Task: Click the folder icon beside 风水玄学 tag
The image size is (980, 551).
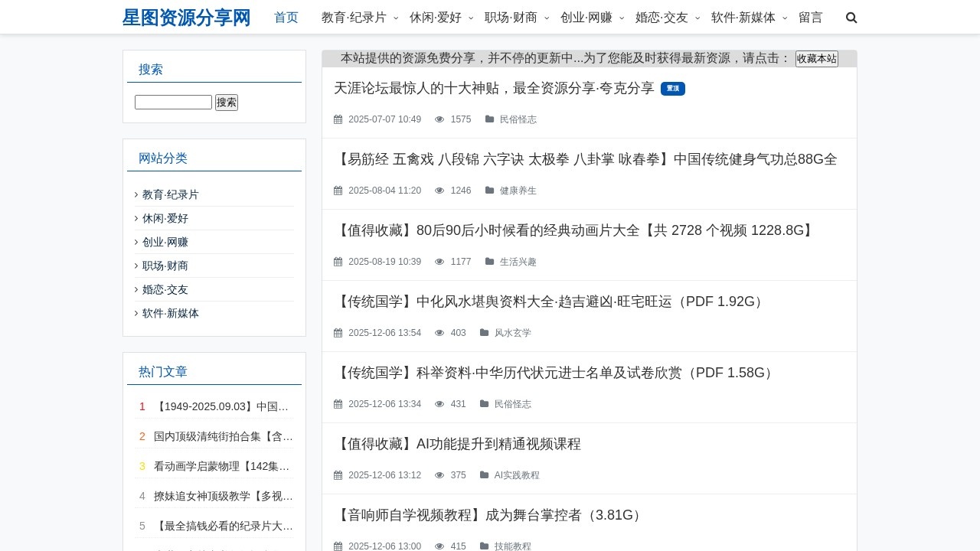Action: click(484, 333)
